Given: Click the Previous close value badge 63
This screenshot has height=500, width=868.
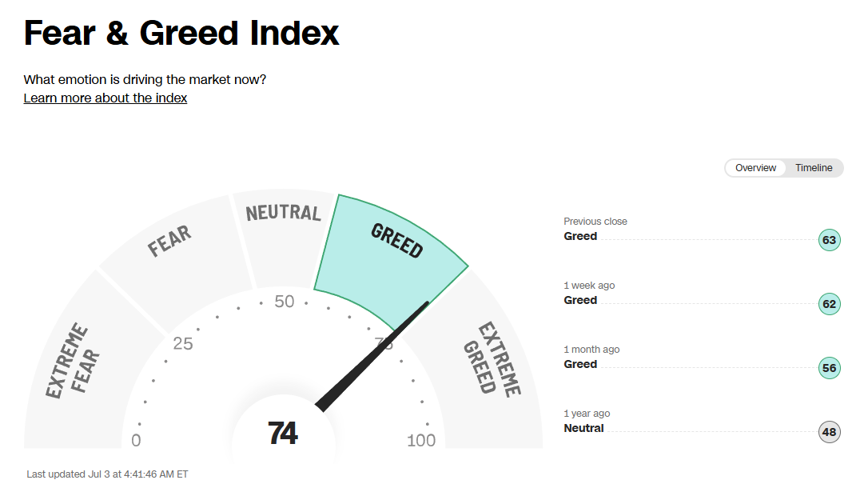Looking at the screenshot, I should click(829, 240).
